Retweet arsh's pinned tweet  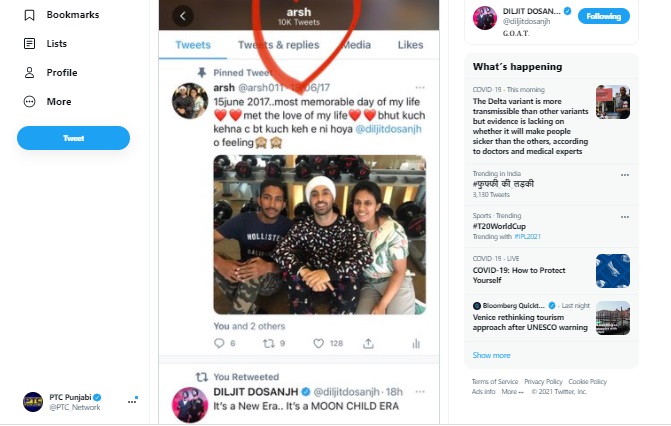pyautogui.click(x=267, y=343)
